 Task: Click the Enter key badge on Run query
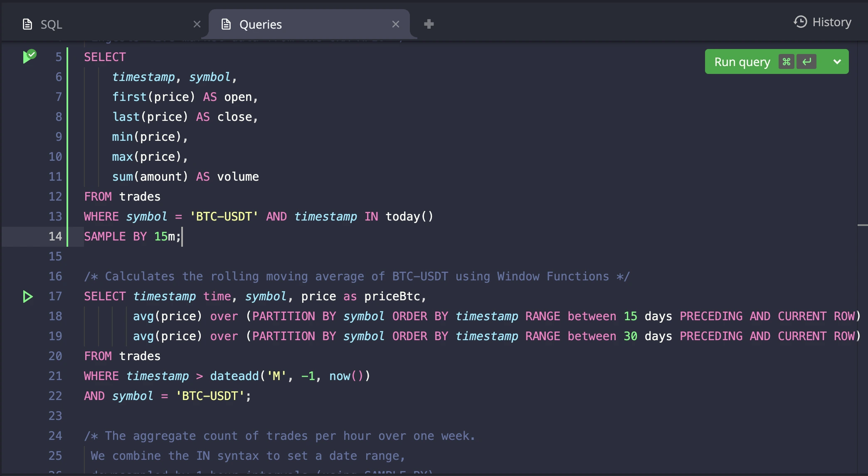pyautogui.click(x=806, y=61)
